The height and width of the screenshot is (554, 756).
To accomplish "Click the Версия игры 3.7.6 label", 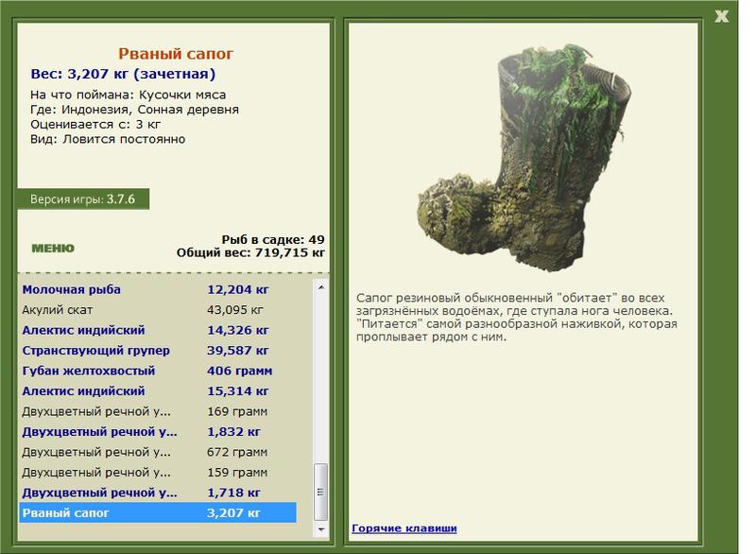I will (82, 200).
